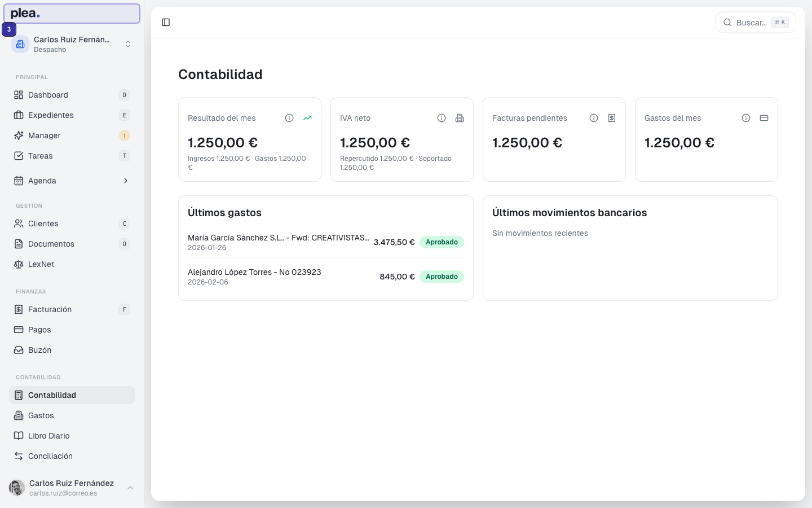Image resolution: width=812 pixels, height=508 pixels.
Task: Go to Dashboard
Action: (x=72, y=95)
